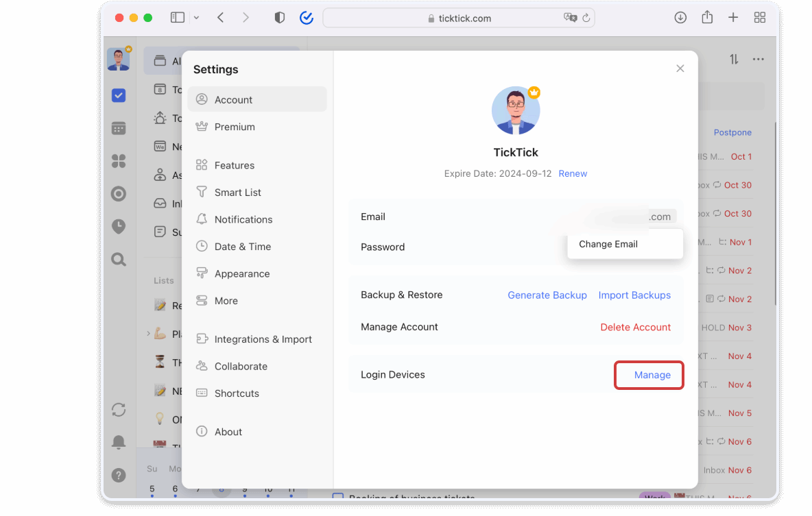Close the Settings dialog
The height and width of the screenshot is (516, 812).
(680, 69)
